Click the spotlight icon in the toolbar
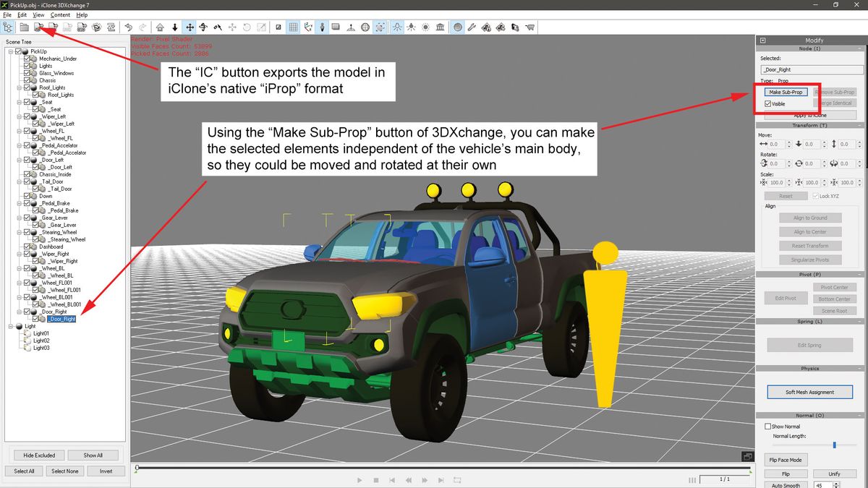Image resolution: width=868 pixels, height=488 pixels. pyautogui.click(x=411, y=27)
